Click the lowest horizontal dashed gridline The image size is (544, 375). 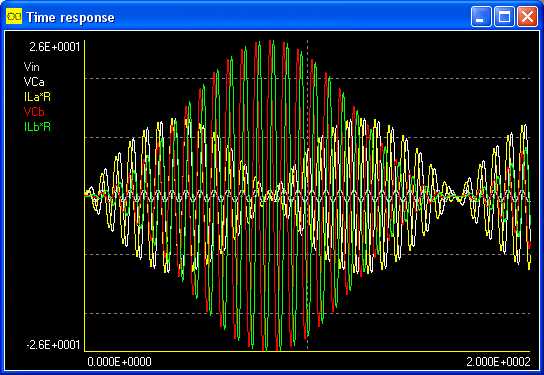[x=307, y=313]
